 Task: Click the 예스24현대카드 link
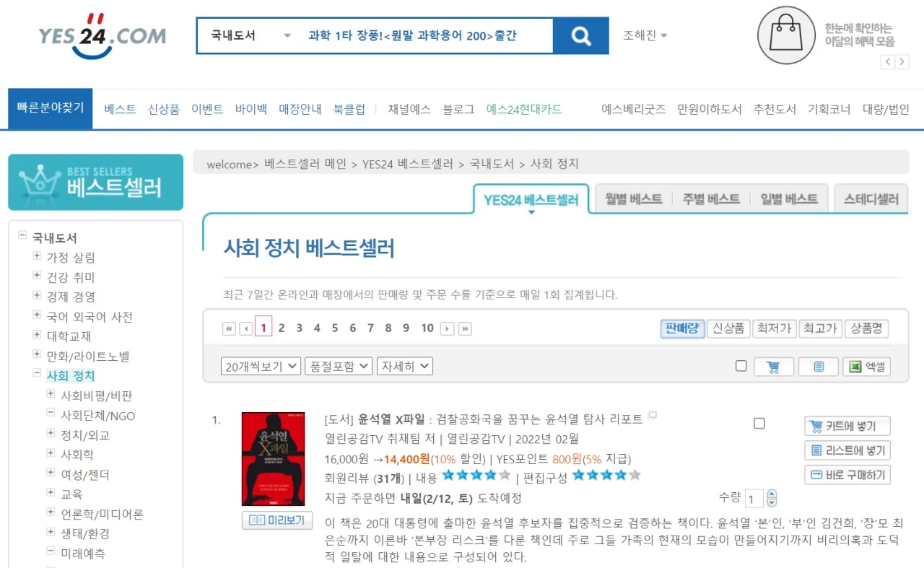[x=524, y=109]
